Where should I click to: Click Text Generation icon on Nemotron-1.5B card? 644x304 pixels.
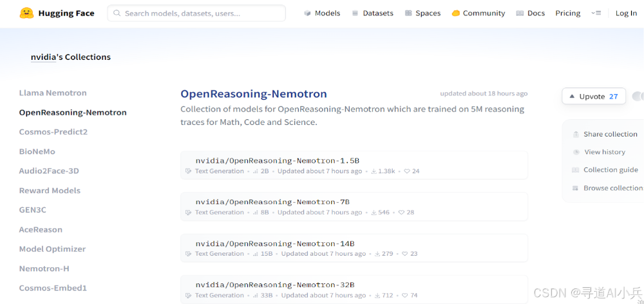click(x=189, y=171)
